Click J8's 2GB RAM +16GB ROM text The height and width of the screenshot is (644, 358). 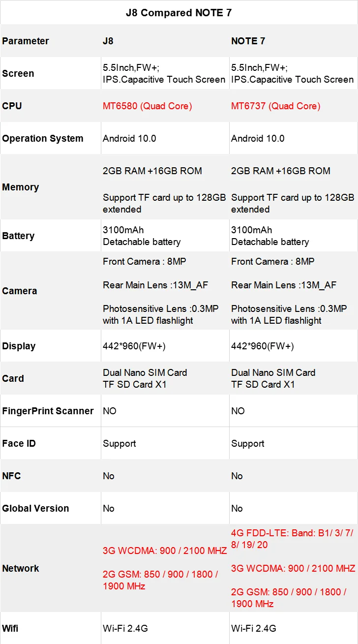[152, 171]
